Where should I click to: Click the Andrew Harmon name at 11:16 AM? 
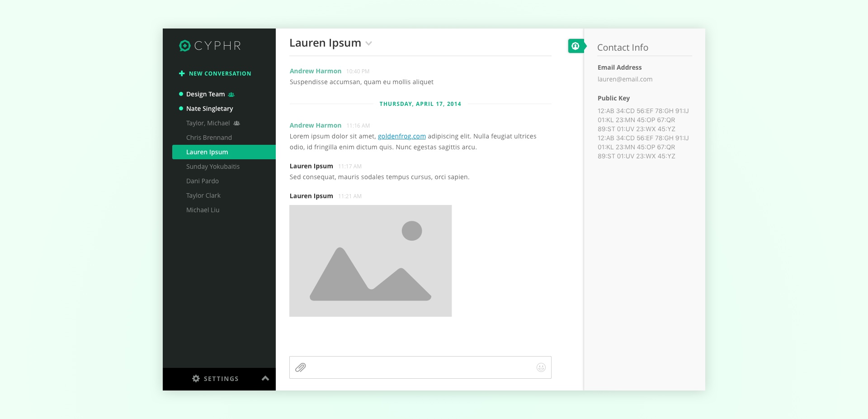click(316, 125)
